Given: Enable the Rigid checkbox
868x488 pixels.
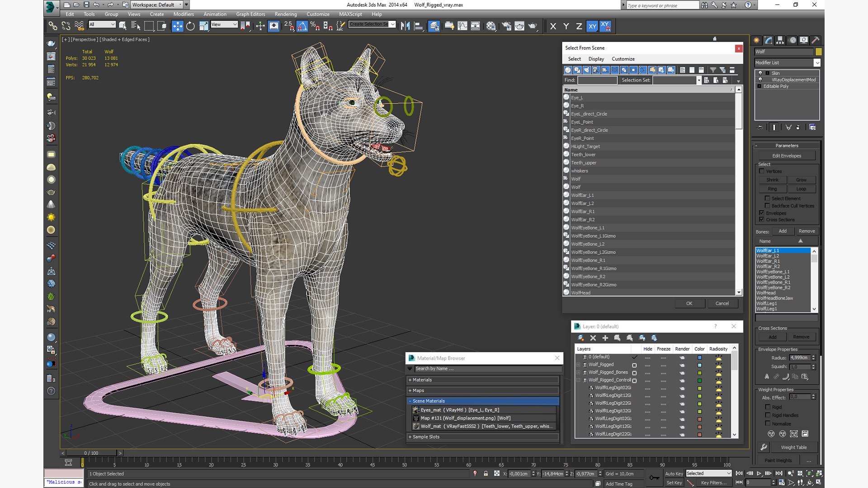Looking at the screenshot, I should [x=768, y=407].
